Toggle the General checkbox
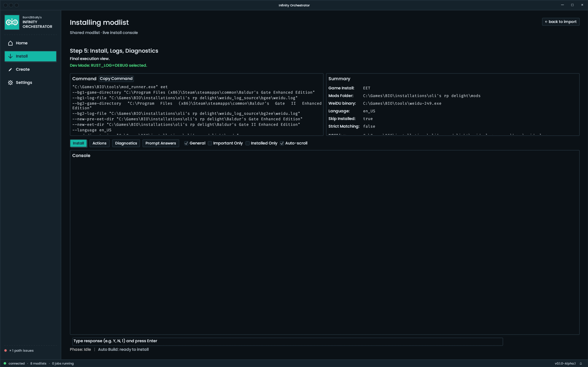Screen dimensions: 588x367 click(x=186, y=143)
